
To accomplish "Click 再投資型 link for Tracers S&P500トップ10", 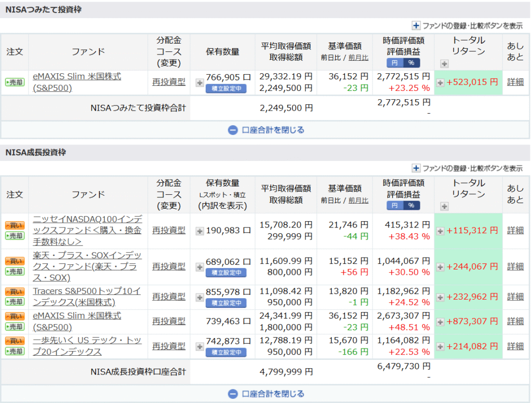I will [168, 297].
